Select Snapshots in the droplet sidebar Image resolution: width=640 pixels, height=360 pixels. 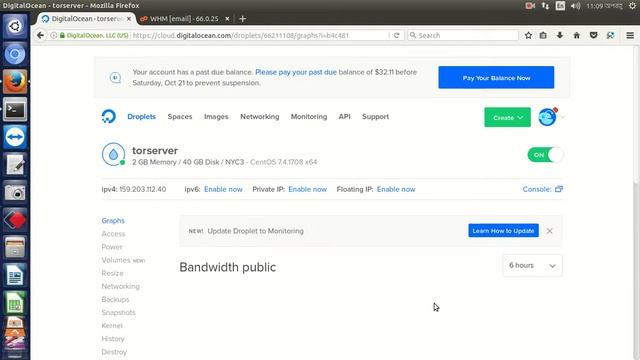pyautogui.click(x=118, y=312)
